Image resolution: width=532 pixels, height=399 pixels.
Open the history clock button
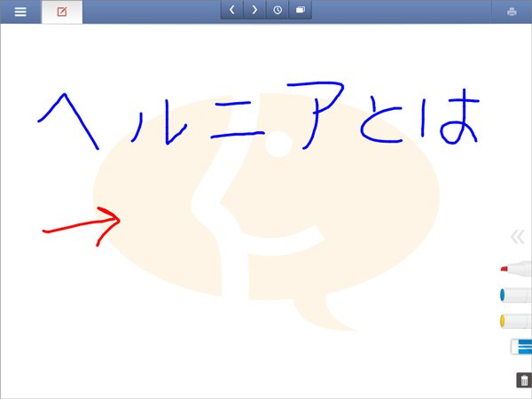tap(278, 10)
